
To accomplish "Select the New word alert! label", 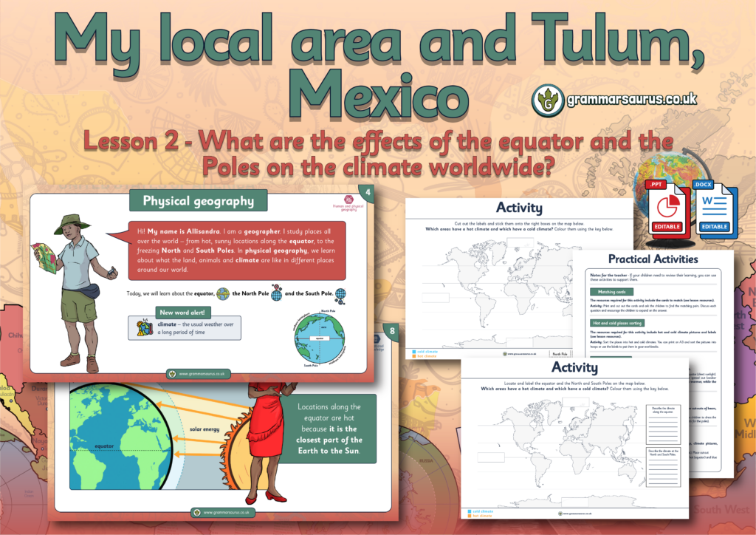I will point(185,312).
